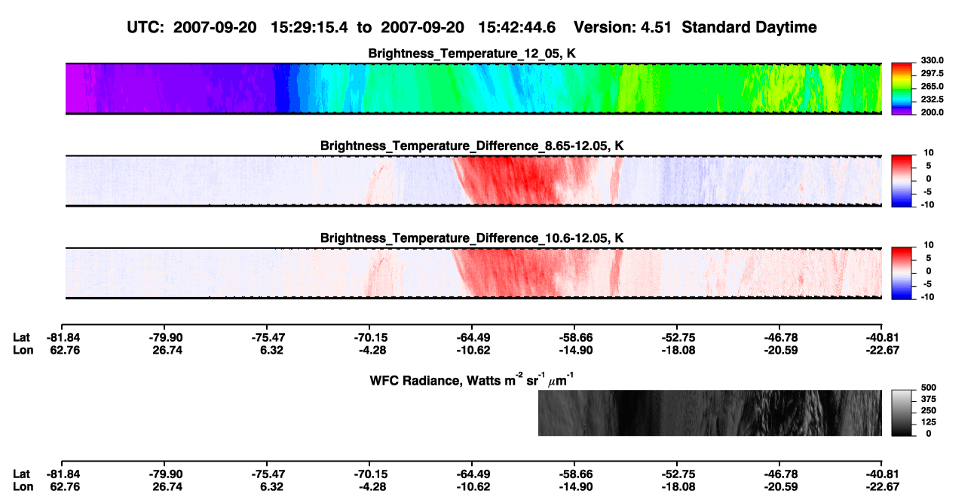Select the 10.6-12.05 temperature difference image strip

474,273
